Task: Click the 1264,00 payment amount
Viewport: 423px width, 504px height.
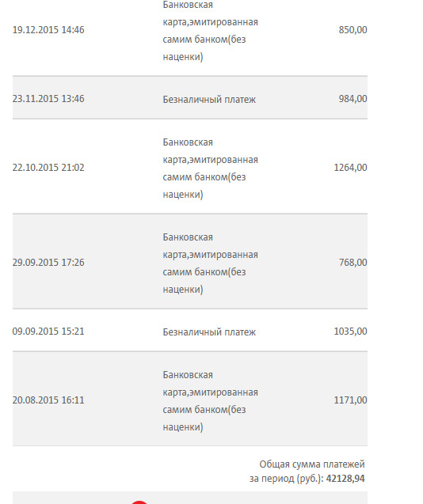Action: coord(351,168)
